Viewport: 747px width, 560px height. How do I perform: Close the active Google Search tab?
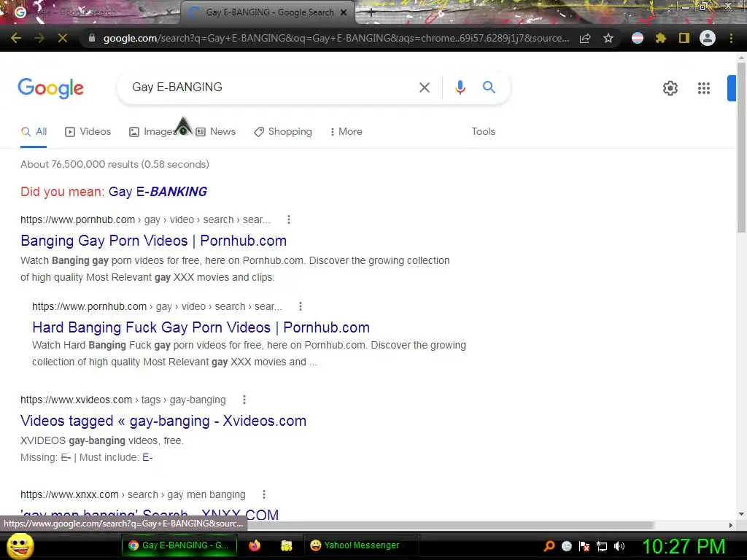point(344,12)
